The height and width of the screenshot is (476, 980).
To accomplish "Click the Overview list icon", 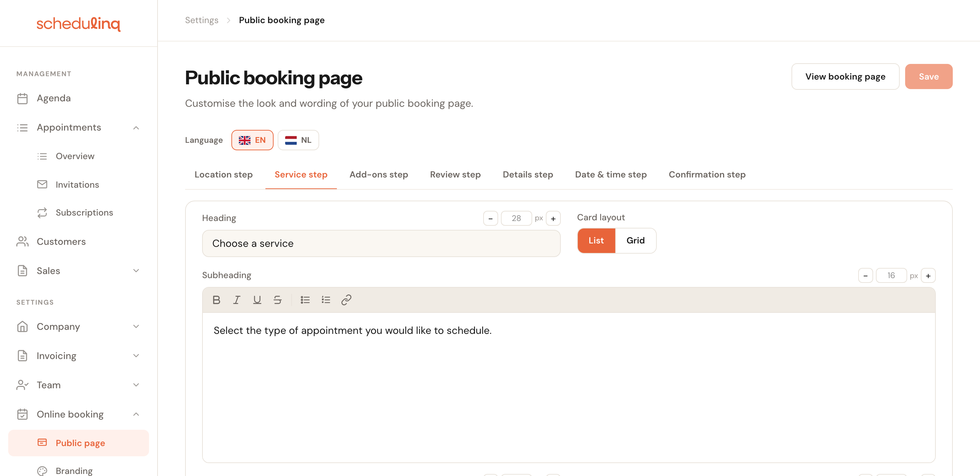I will tap(42, 156).
